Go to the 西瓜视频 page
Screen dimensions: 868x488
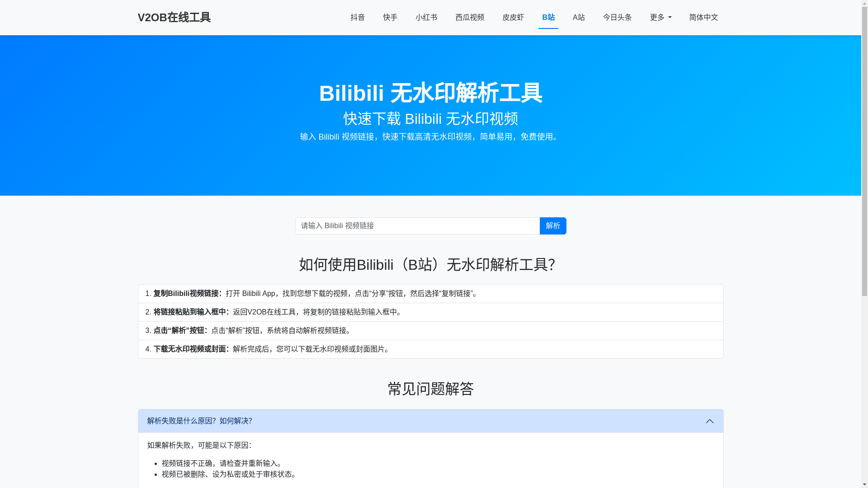pyautogui.click(x=470, y=17)
